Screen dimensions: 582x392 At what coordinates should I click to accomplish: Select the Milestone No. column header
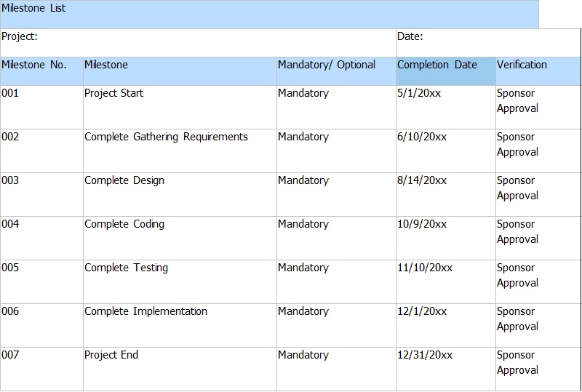click(41, 71)
